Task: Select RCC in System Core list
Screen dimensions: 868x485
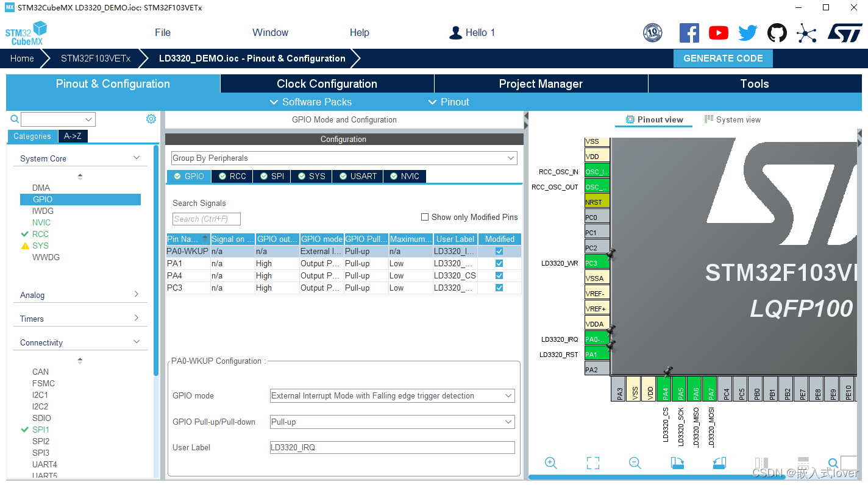Action: [x=40, y=234]
